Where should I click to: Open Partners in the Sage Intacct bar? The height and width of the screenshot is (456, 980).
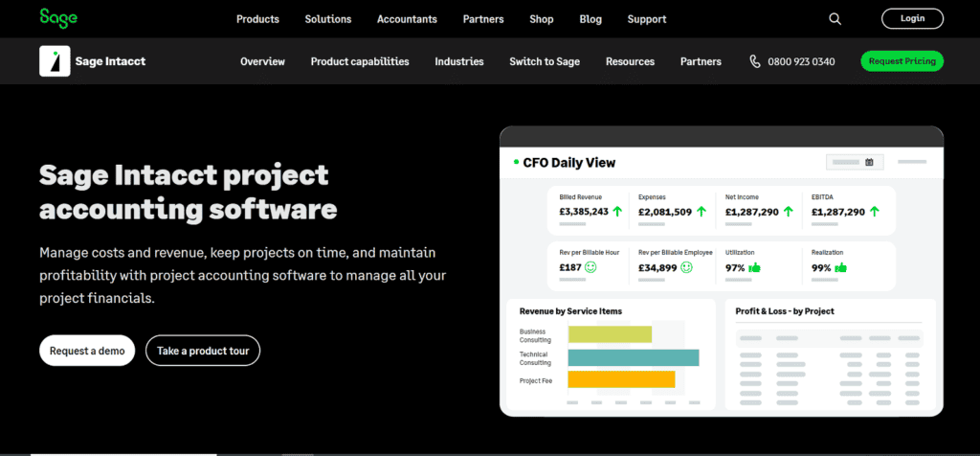(x=701, y=61)
